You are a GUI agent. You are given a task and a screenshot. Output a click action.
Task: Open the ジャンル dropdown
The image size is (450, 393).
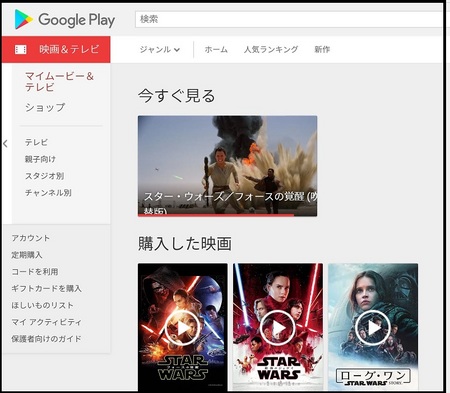160,50
